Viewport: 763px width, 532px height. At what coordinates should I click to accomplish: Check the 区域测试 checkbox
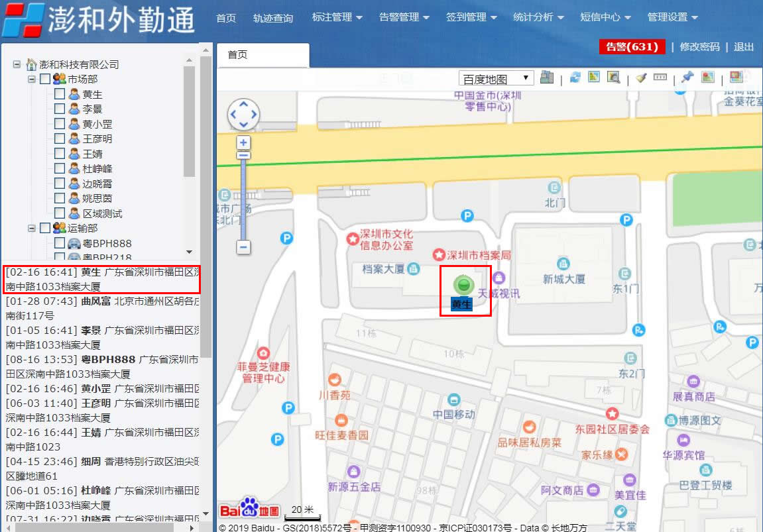click(60, 213)
